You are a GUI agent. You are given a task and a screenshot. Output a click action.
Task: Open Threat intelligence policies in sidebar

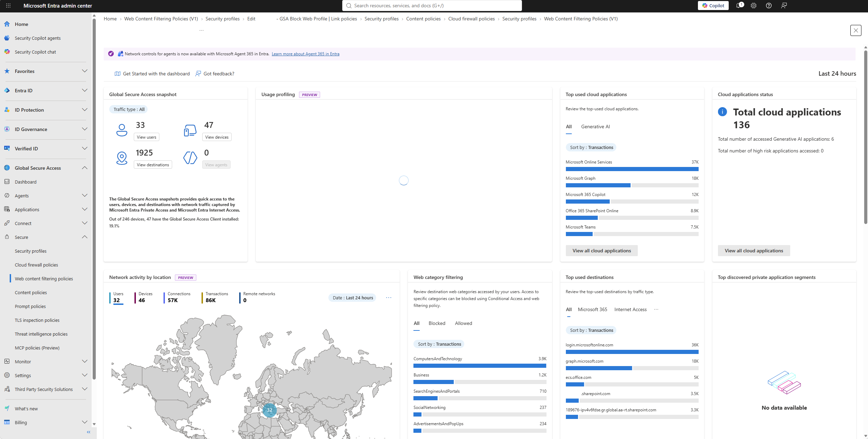point(41,334)
